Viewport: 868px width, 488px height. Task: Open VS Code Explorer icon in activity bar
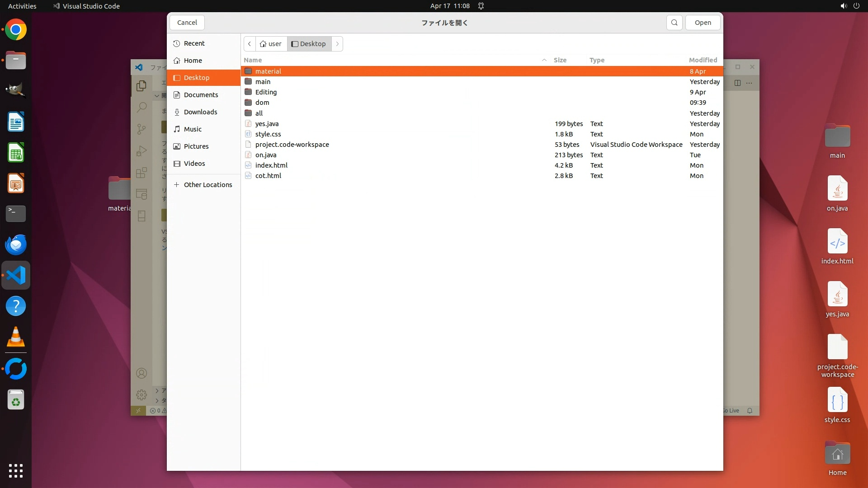pyautogui.click(x=142, y=85)
